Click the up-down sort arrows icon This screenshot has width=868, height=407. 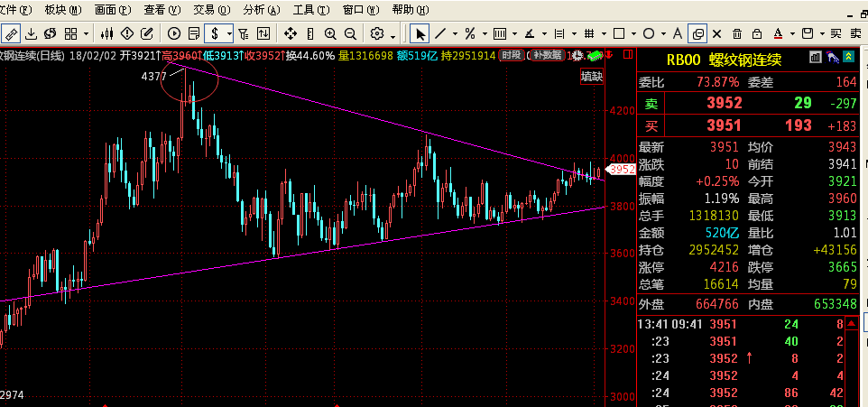pyautogui.click(x=263, y=33)
